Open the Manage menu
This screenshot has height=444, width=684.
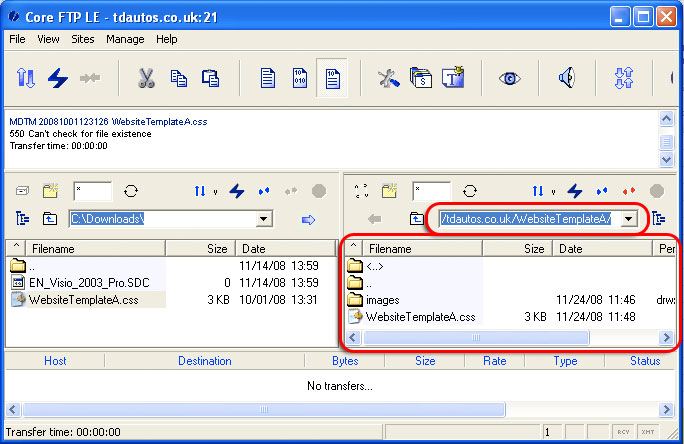tap(125, 39)
